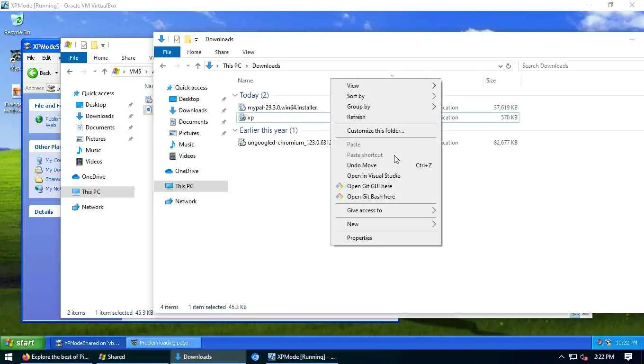Screen dimensions: 644x364
Task: Choose Open Git Bash here
Action: click(x=386, y=197)
